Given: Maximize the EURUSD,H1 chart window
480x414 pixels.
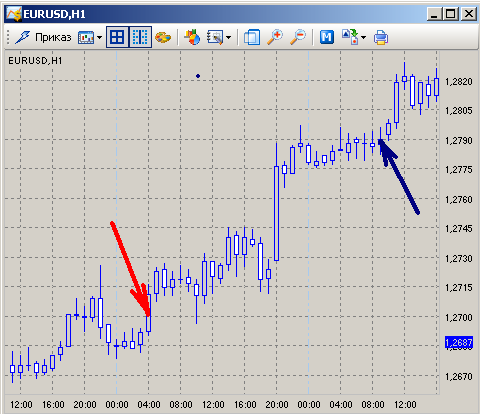Looking at the screenshot, I should coord(451,14).
